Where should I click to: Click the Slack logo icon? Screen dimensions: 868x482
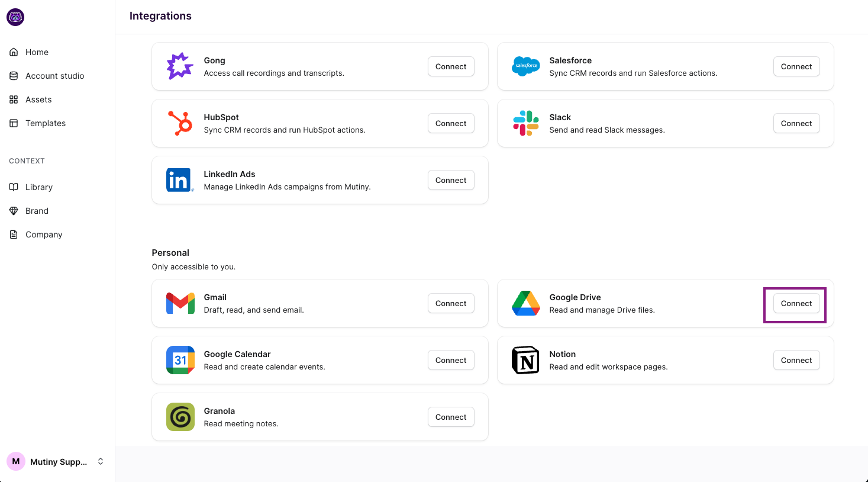526,123
